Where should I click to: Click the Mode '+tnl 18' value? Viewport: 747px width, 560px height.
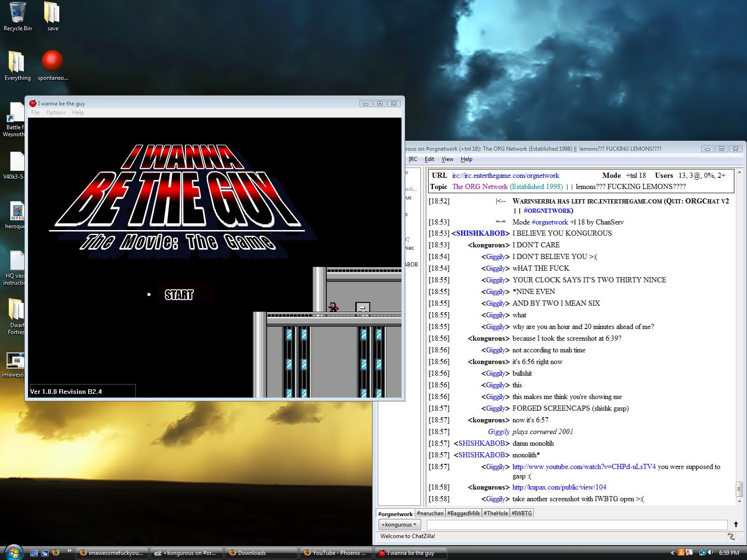(636, 175)
